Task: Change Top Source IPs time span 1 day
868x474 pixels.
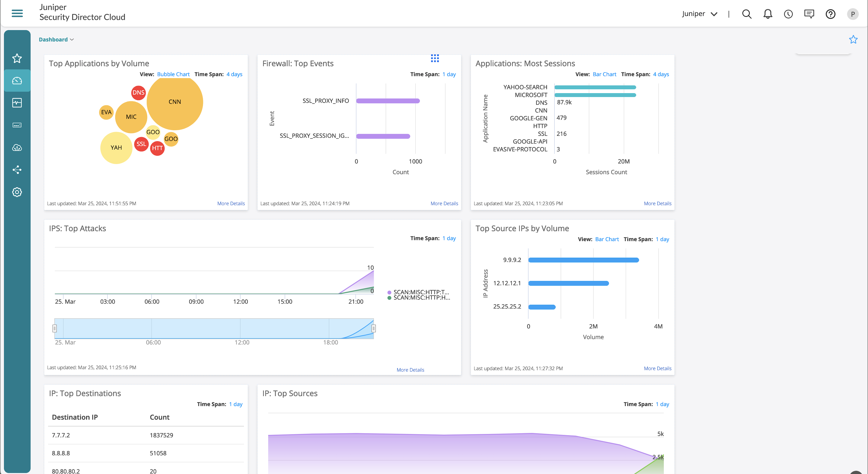Action: point(662,239)
